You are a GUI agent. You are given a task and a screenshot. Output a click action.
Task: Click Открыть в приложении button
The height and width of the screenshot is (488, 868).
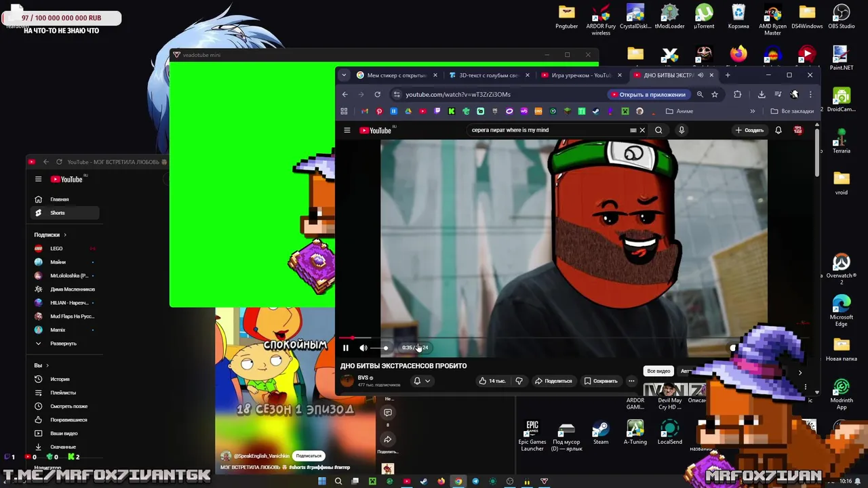[x=648, y=95]
